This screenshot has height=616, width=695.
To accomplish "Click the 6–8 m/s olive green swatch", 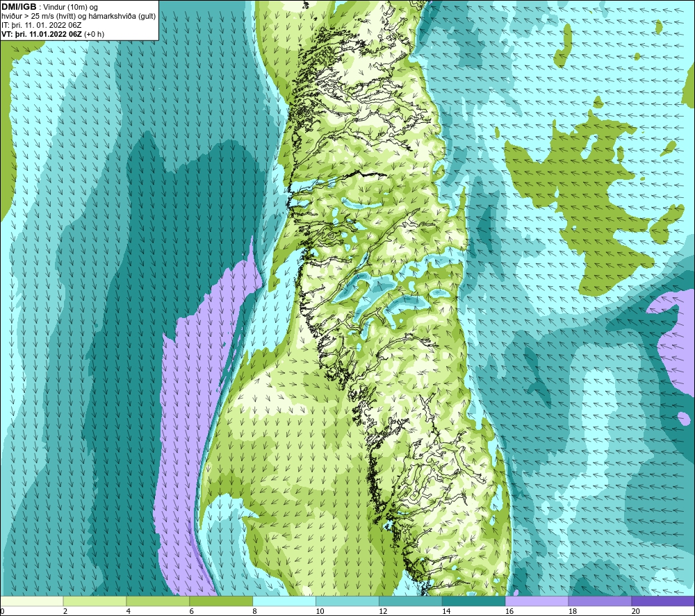I will (x=221, y=601).
